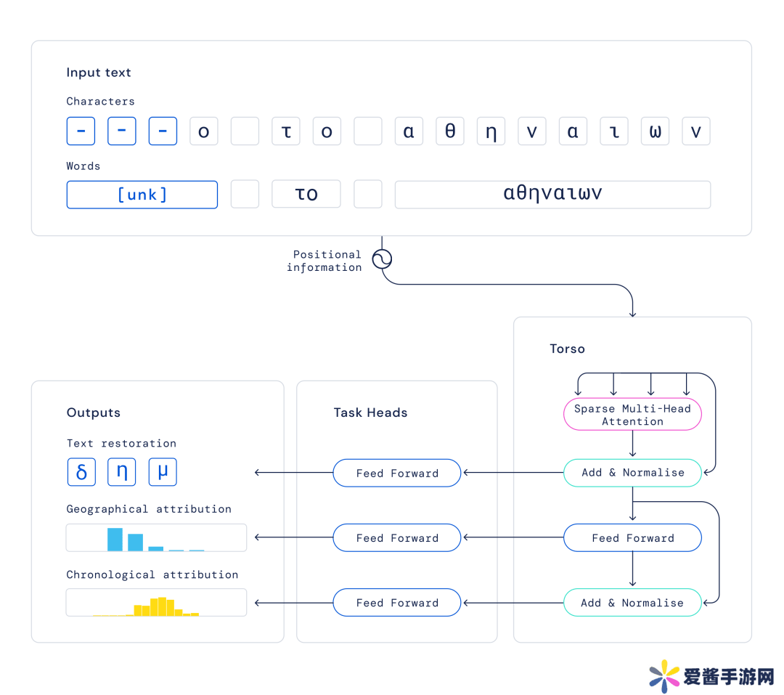Click the Feed Forward block inside Torso

[x=632, y=538]
